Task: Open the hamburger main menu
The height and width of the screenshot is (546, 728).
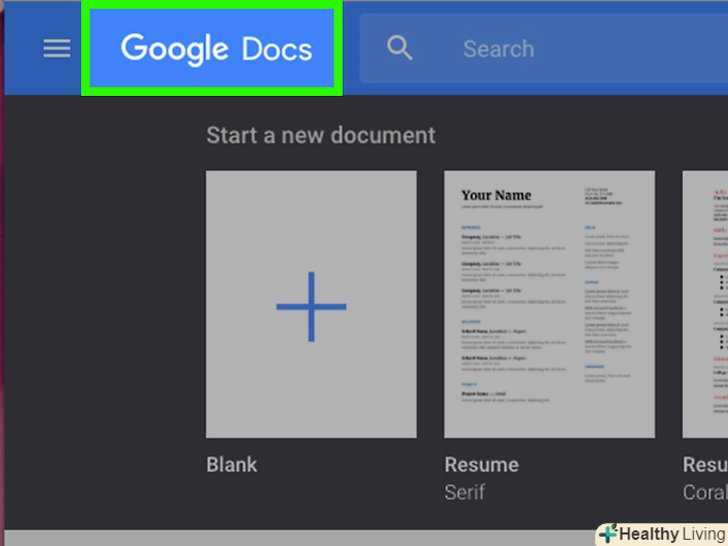Action: 57,48
